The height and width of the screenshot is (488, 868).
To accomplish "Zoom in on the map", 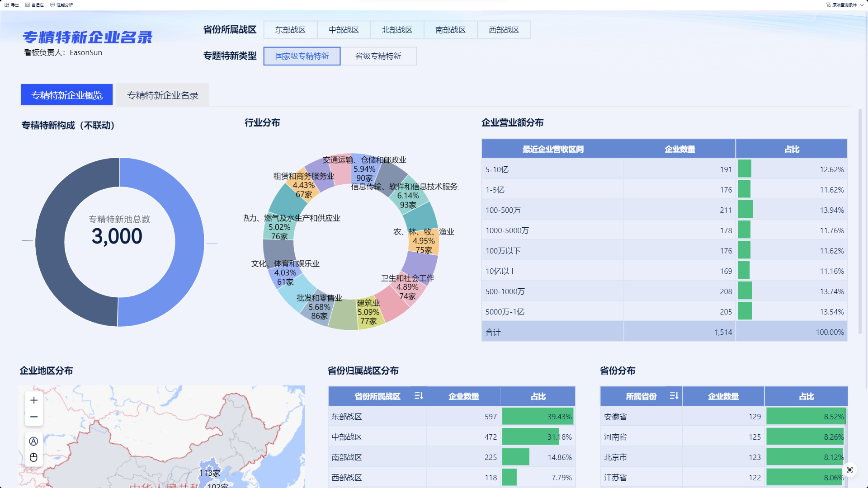I will [x=34, y=400].
